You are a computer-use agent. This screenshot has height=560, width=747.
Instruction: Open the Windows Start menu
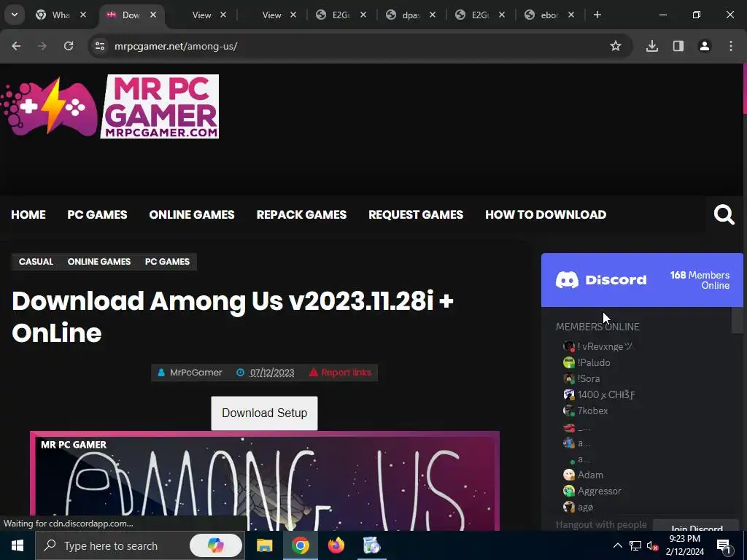[x=18, y=545]
